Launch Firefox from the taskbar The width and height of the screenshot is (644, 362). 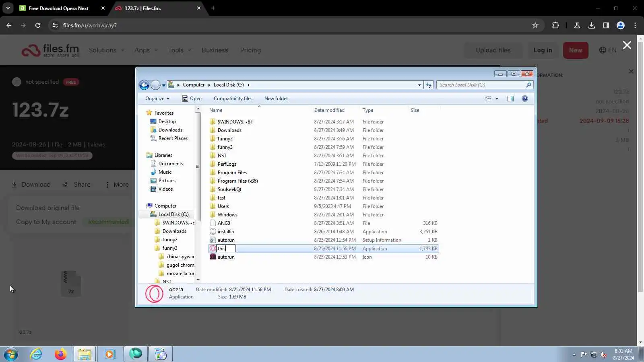coord(60,354)
